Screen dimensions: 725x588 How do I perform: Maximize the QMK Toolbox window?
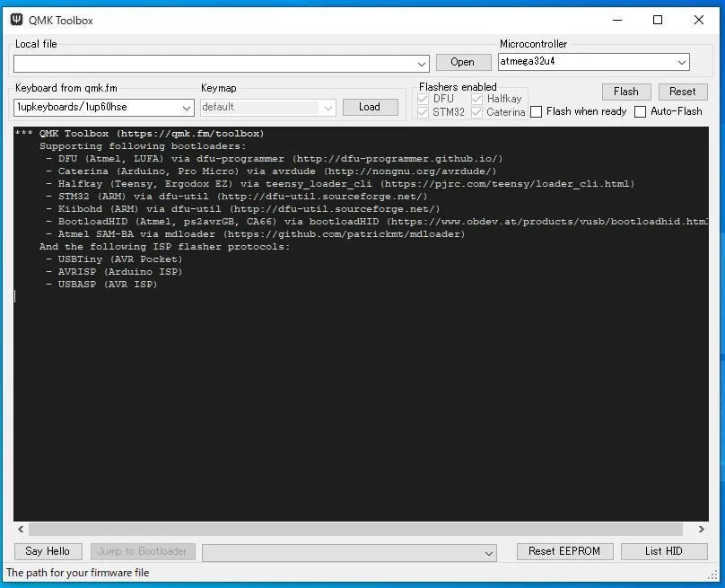click(x=658, y=20)
